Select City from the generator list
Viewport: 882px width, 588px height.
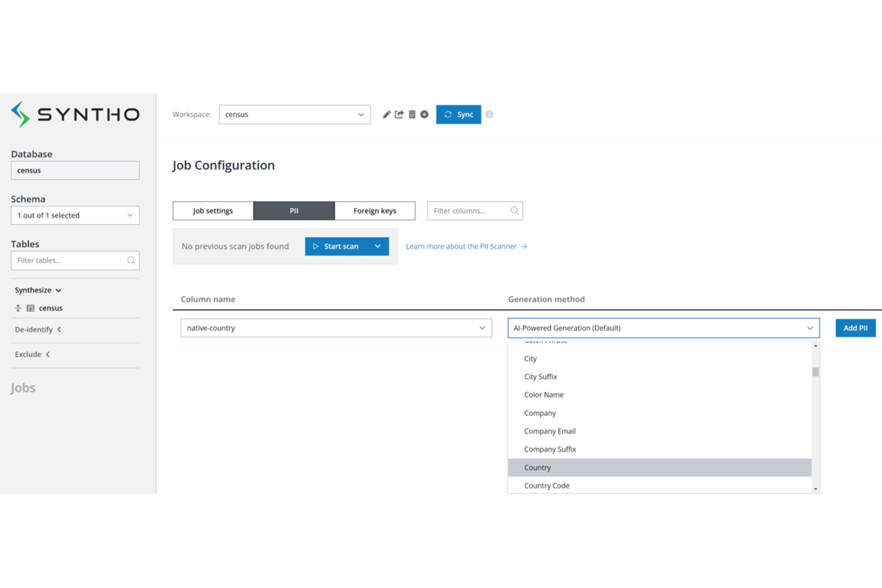click(660, 359)
